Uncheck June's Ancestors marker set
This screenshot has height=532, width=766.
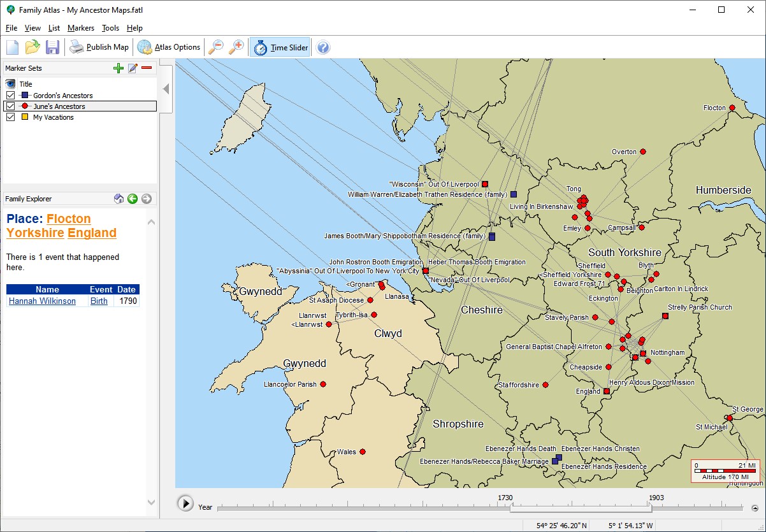[10, 106]
